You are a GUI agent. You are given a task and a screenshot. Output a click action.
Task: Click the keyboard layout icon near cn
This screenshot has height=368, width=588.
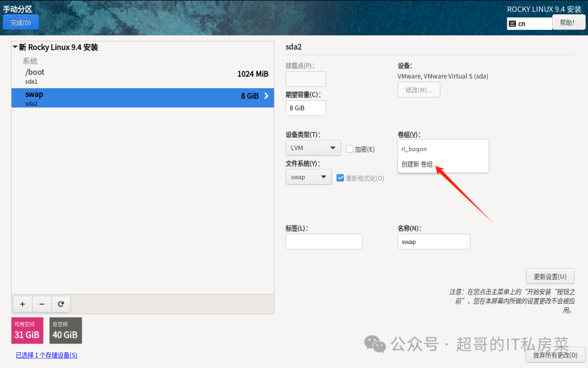[x=514, y=23]
